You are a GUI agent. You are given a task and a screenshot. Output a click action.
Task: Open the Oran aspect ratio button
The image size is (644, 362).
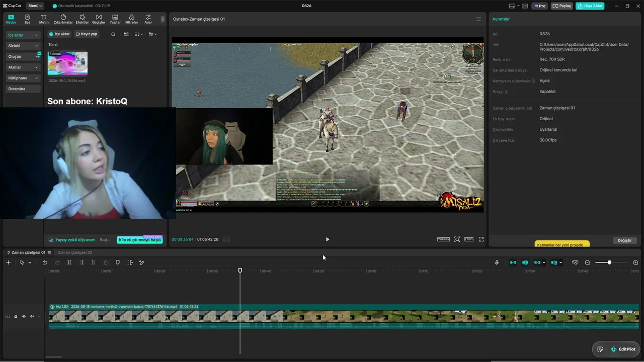coord(469,239)
